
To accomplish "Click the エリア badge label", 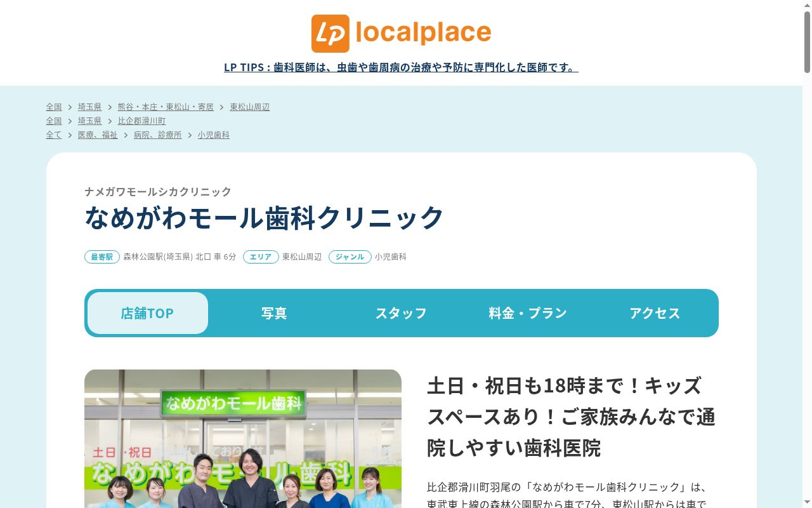I will pyautogui.click(x=261, y=257).
